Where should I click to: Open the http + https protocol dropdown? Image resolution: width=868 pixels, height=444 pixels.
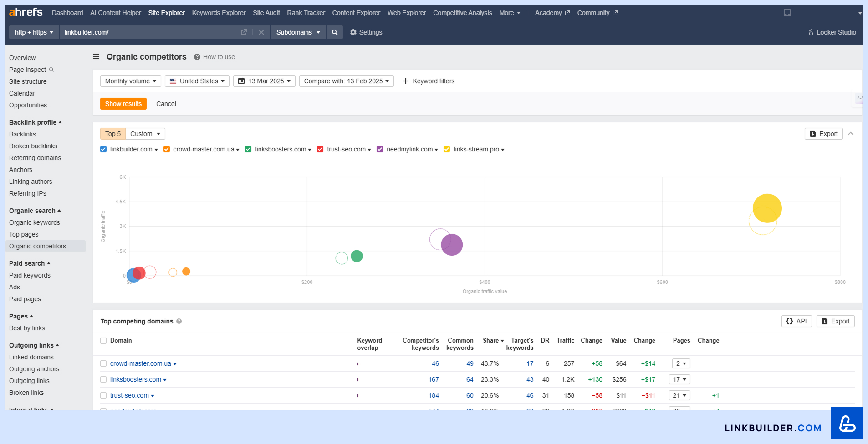[34, 32]
